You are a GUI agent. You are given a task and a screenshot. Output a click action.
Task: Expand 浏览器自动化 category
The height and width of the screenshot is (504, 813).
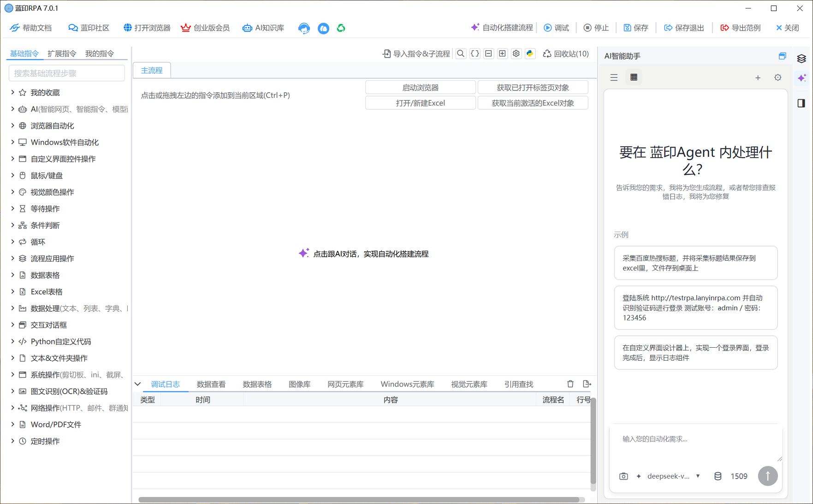(12, 125)
